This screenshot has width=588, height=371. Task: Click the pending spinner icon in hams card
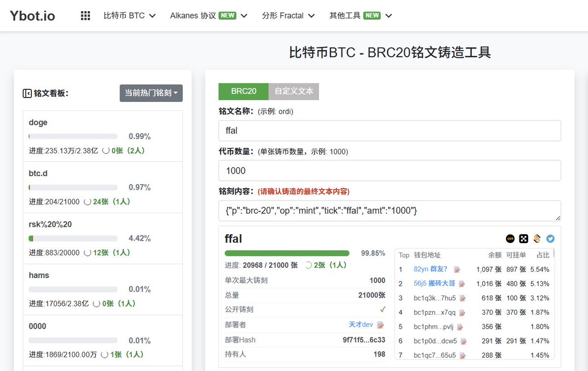tap(97, 303)
